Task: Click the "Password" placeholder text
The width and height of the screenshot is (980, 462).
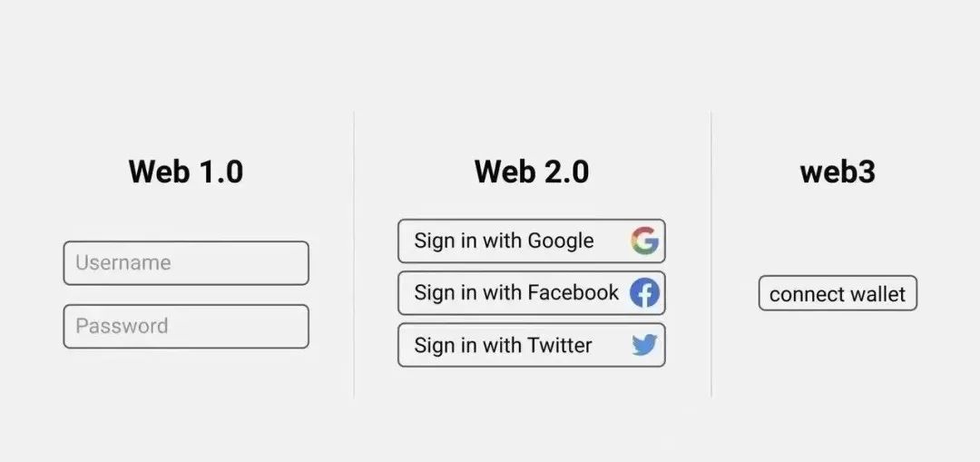Action: 122,327
